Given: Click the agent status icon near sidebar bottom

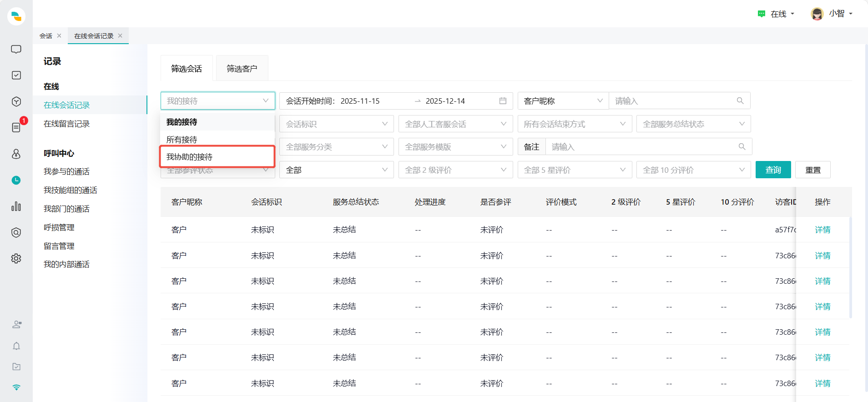Looking at the screenshot, I should pos(16,324).
